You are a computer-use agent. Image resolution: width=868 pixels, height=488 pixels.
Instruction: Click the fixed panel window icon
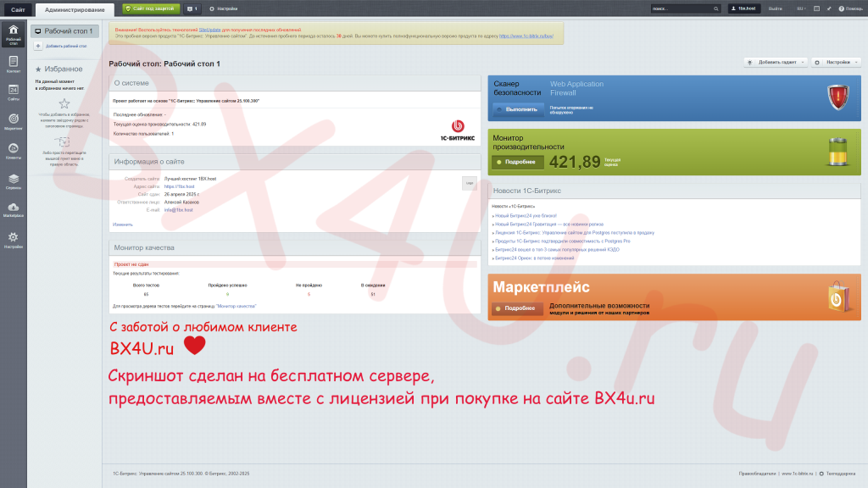point(816,8)
